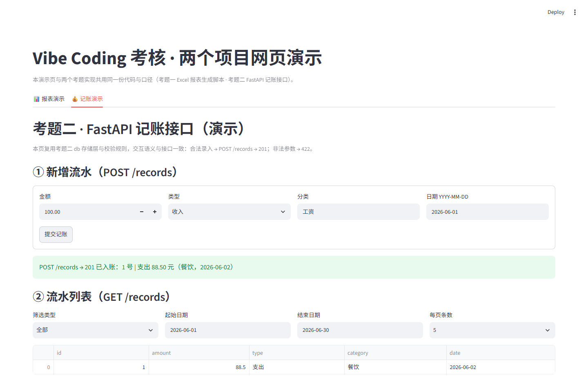Select the 88.5 amount cell
This screenshot has width=588, height=376.
[x=199, y=367]
